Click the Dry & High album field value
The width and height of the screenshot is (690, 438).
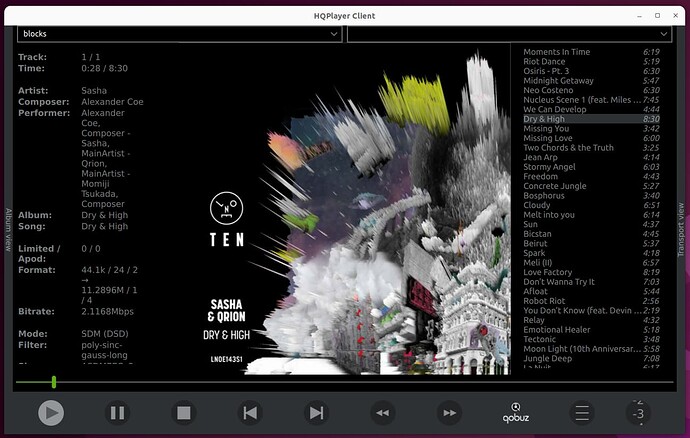coord(105,215)
